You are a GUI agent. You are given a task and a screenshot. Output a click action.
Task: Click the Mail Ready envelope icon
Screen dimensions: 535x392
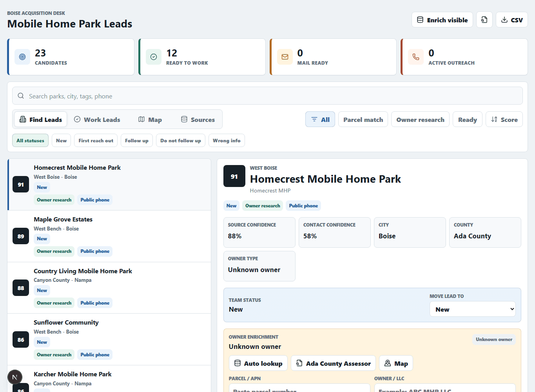[285, 57]
